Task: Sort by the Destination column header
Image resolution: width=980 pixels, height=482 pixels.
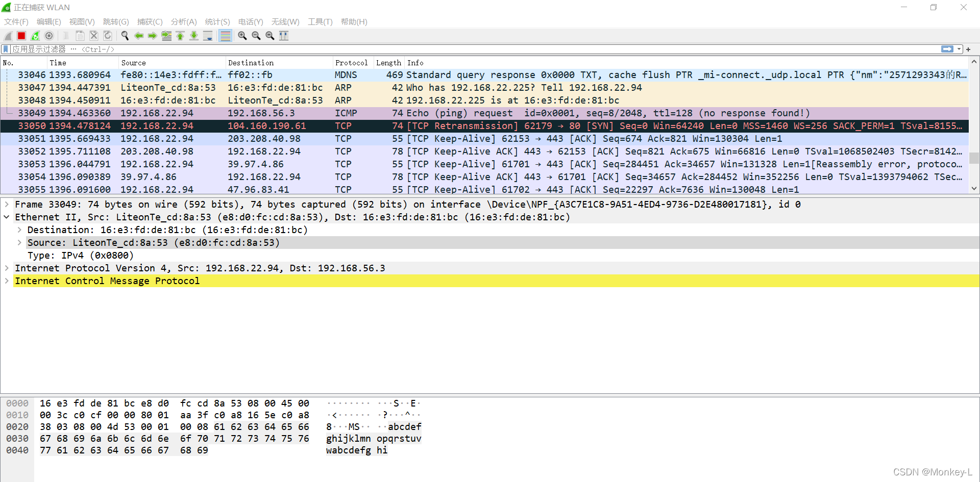Action: [x=279, y=63]
